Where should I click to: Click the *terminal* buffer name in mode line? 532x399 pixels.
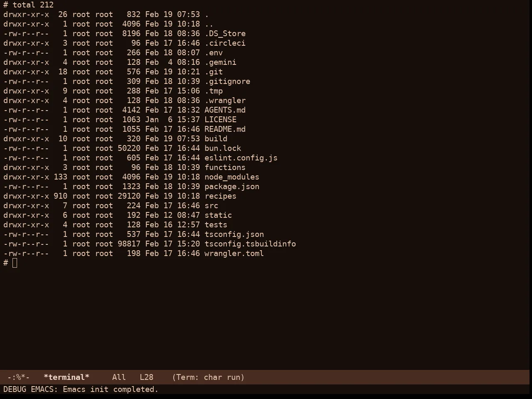click(66, 377)
